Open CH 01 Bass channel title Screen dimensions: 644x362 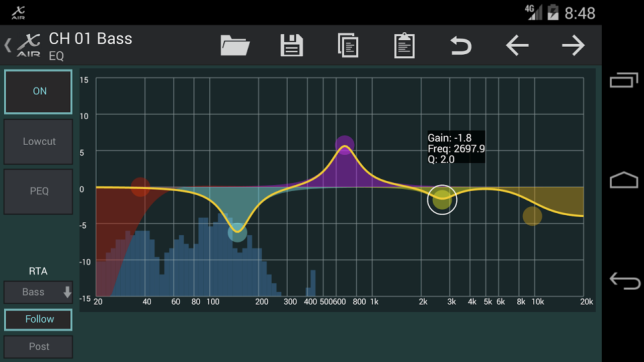coord(90,38)
